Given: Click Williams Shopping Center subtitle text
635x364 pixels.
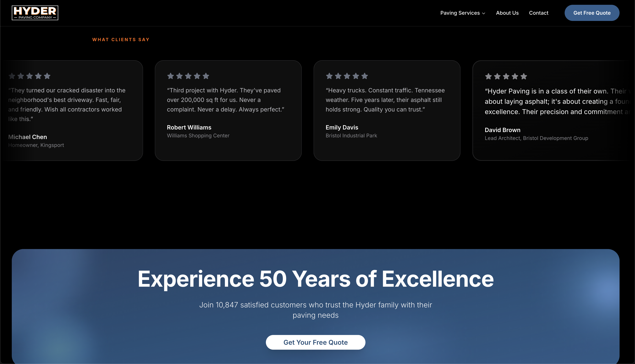Looking at the screenshot, I should pos(198,136).
